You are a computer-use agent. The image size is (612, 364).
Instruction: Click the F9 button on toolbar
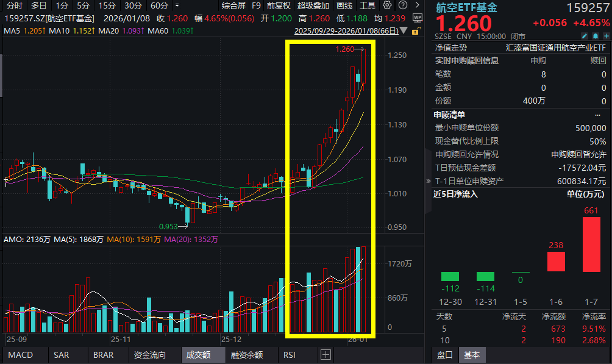(x=255, y=5)
